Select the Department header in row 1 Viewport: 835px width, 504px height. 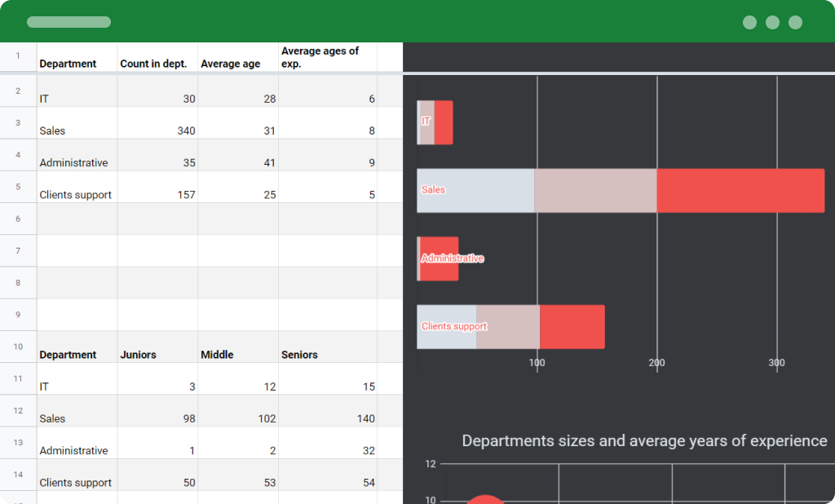coord(77,57)
